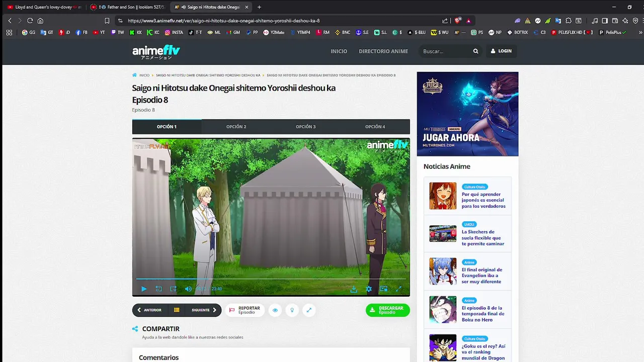Viewport: 644px width, 362px height.
Task: Open episode list icon between Anterior and Siguiente
Action: 177,310
